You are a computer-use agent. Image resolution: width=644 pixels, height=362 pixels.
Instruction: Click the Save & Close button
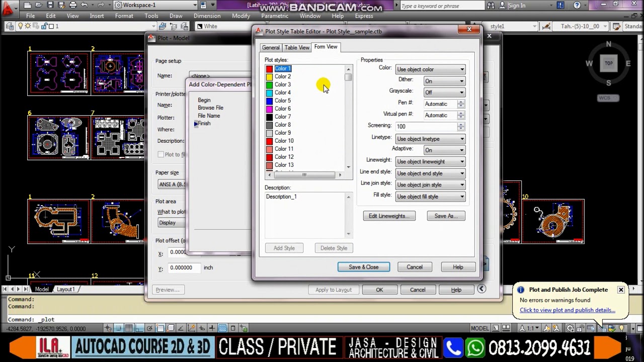tap(364, 267)
